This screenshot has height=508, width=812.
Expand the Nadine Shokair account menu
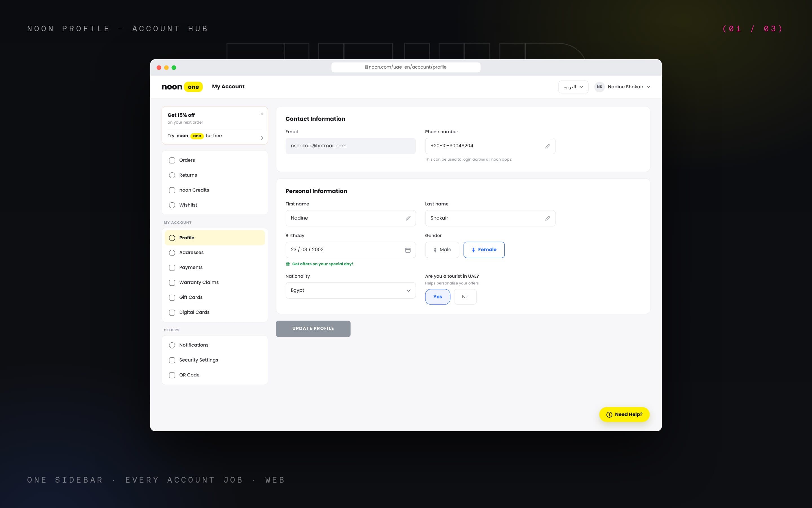coord(623,87)
